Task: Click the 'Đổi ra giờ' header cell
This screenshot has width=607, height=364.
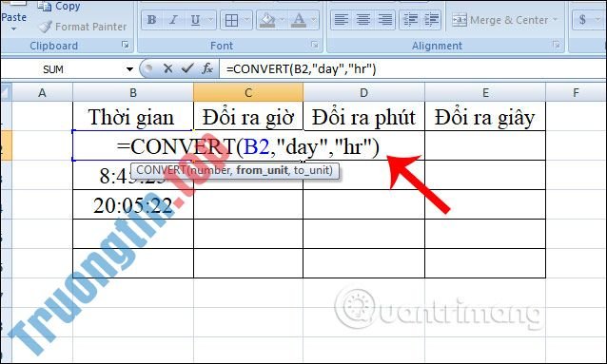Action: 248,117
